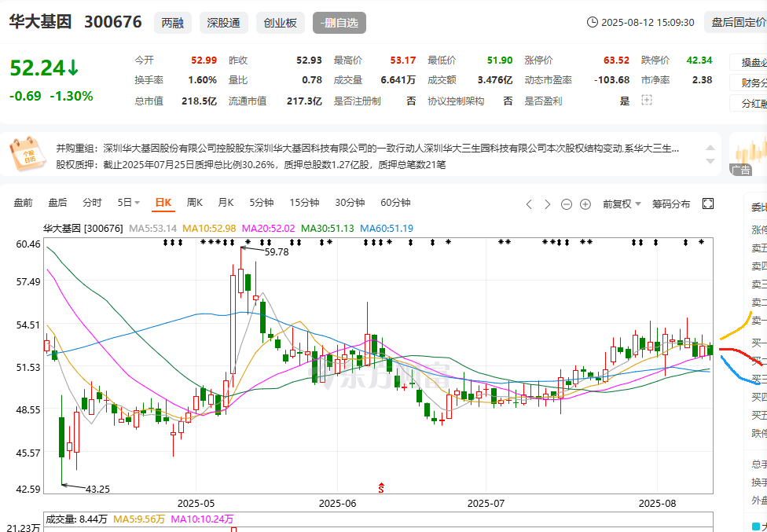Image resolution: width=767 pixels, height=532 pixels.
Task: Click the 操盘必 side button
Action: point(749,63)
